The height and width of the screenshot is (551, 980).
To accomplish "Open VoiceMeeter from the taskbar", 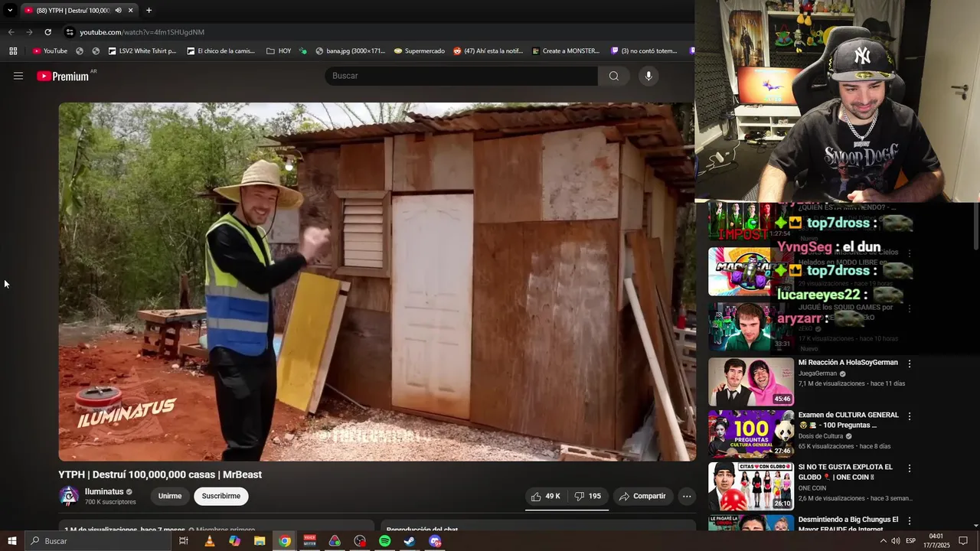I will pyautogui.click(x=309, y=541).
